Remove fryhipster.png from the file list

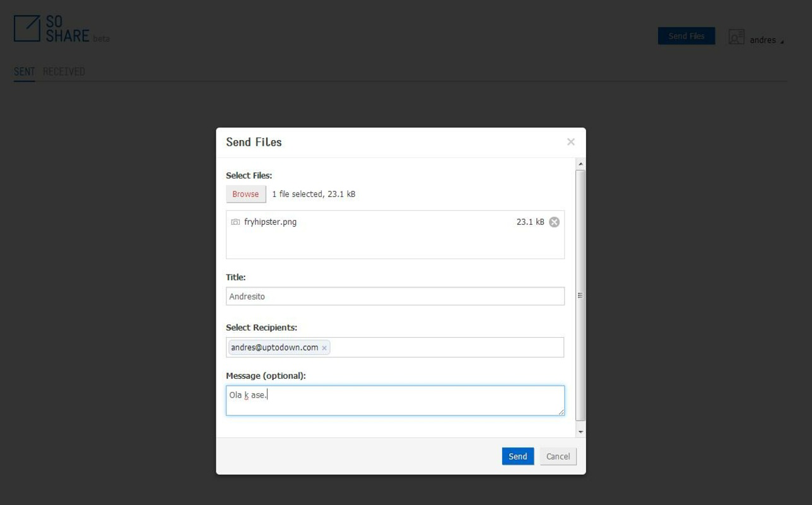pos(554,222)
